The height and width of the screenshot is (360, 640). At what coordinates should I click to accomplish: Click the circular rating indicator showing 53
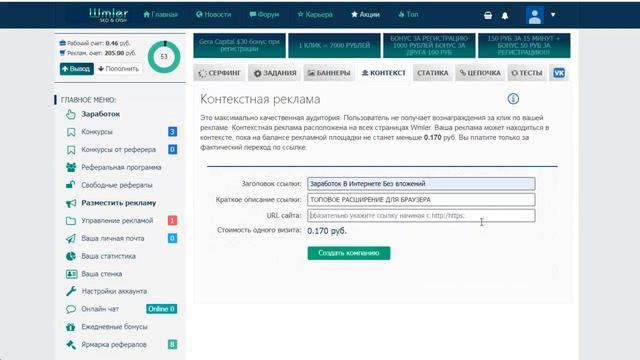pos(164,57)
